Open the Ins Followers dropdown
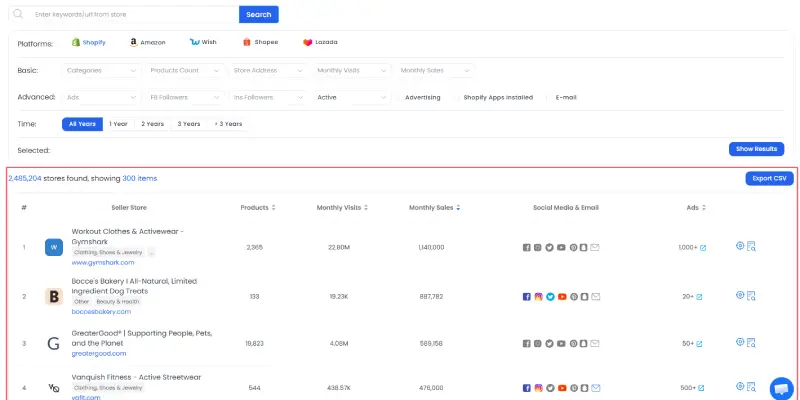This screenshot has width=800, height=400. [x=268, y=97]
